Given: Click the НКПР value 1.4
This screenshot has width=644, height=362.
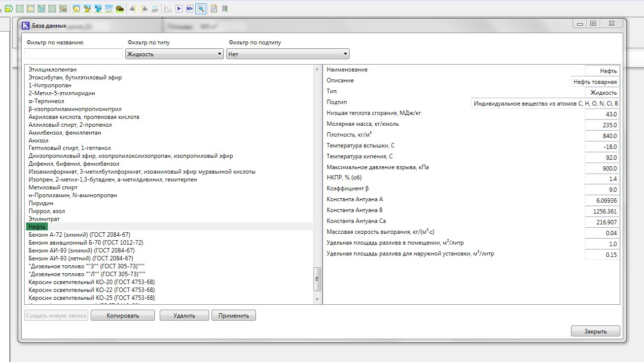Looking at the screenshot, I should [x=602, y=179].
